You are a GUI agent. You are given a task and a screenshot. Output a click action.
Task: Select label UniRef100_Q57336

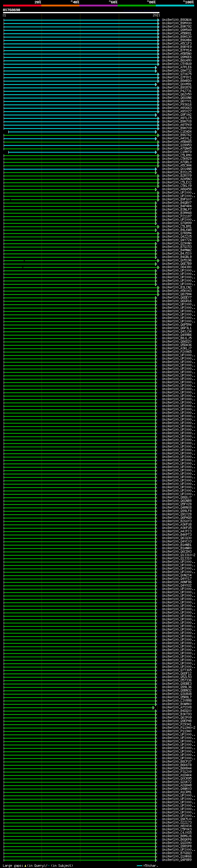click(x=177, y=680)
